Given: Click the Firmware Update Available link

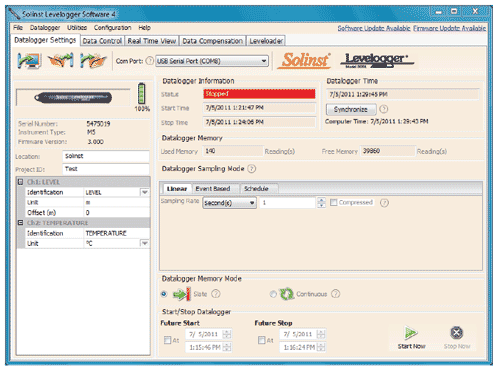Looking at the screenshot, I should pyautogui.click(x=449, y=28).
